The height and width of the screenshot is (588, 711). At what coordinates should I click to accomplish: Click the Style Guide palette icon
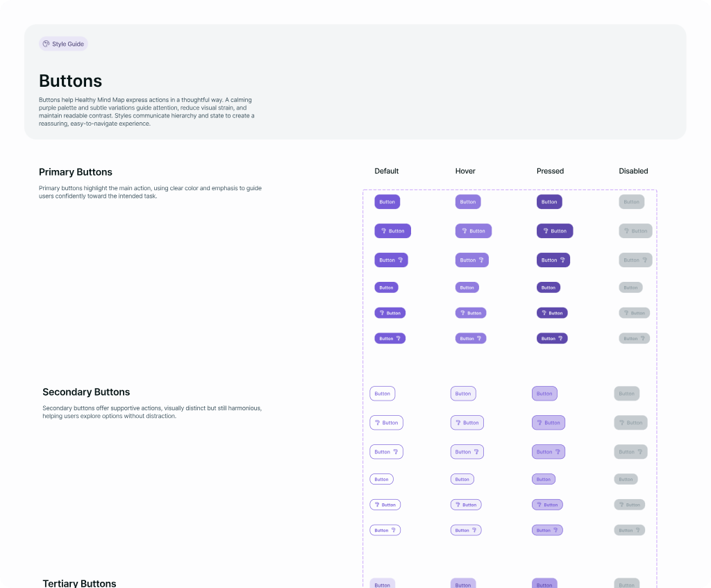pyautogui.click(x=46, y=44)
